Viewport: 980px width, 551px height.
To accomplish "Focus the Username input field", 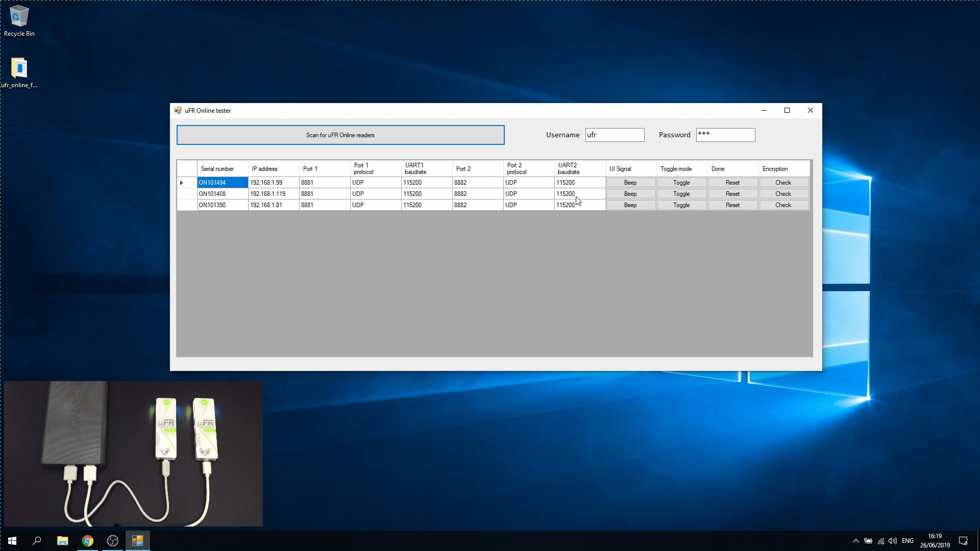I will pyautogui.click(x=615, y=135).
